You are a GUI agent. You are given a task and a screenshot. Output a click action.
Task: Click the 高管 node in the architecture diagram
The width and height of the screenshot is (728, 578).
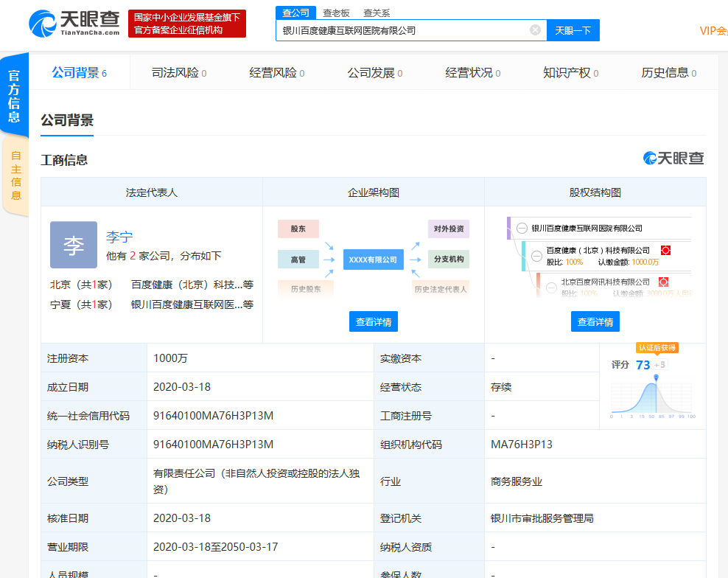298,259
